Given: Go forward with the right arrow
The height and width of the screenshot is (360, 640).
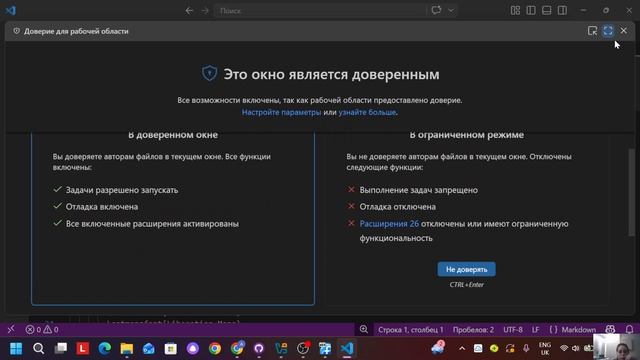Looking at the screenshot, I should coord(205,11).
